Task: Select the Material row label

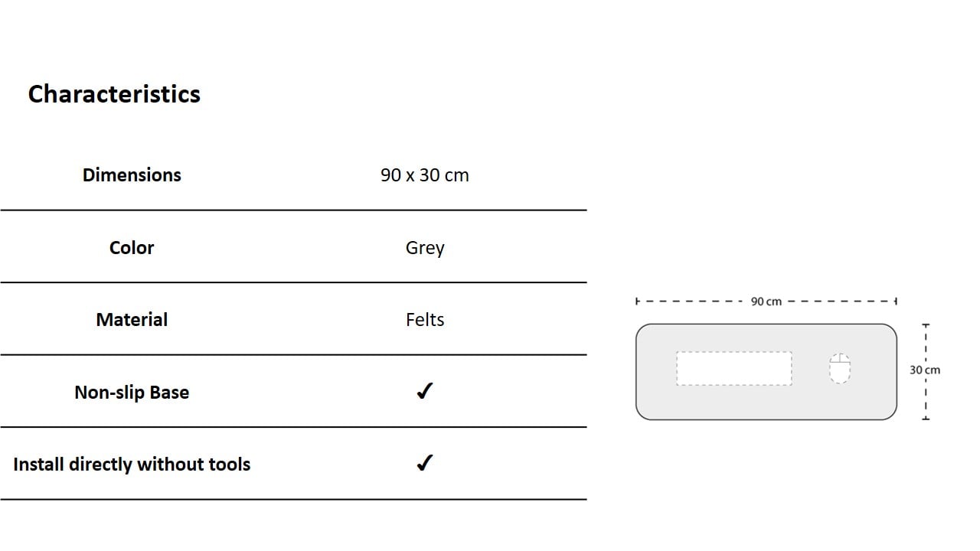Action: (x=132, y=320)
